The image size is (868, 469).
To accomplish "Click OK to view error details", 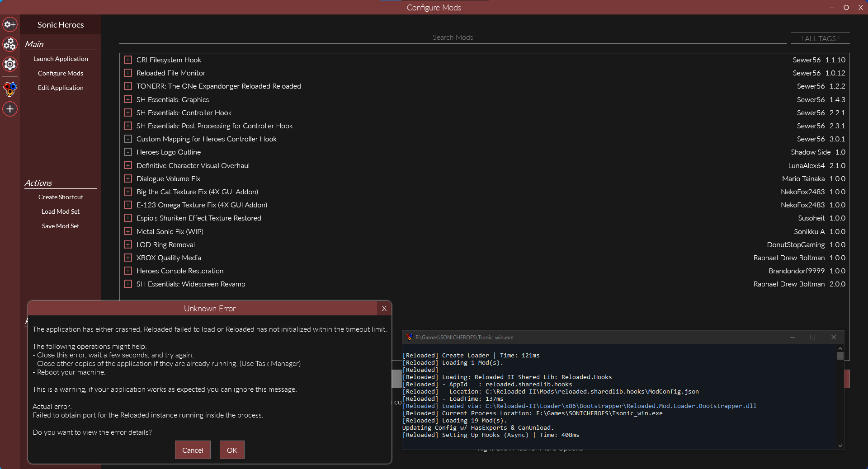I will tap(232, 450).
